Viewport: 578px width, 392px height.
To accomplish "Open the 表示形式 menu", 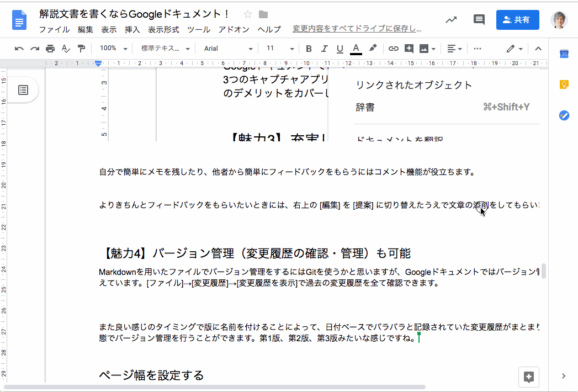I will point(163,29).
